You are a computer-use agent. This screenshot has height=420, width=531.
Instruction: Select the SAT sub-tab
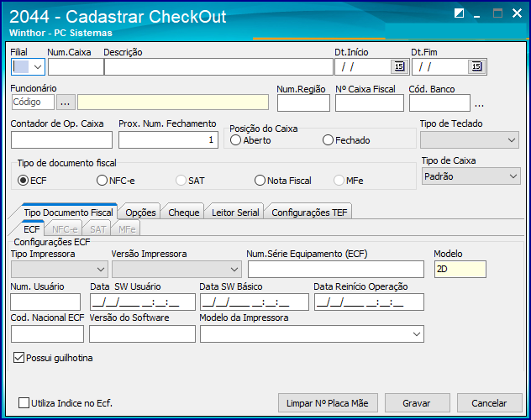97,229
